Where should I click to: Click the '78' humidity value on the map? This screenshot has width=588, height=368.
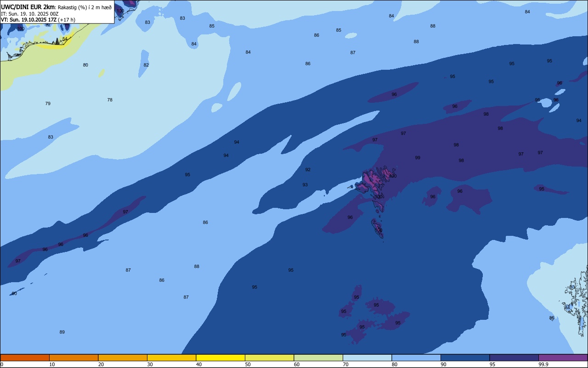[110, 100]
